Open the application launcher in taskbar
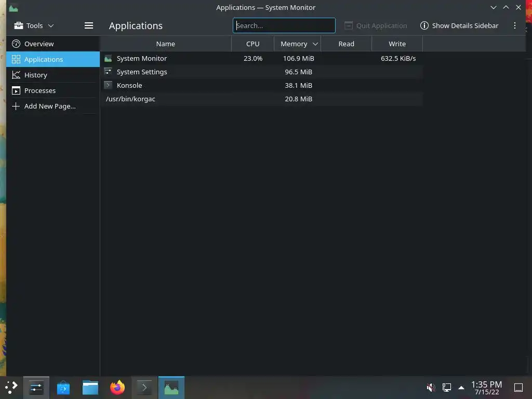This screenshot has width=532, height=399. (11, 388)
